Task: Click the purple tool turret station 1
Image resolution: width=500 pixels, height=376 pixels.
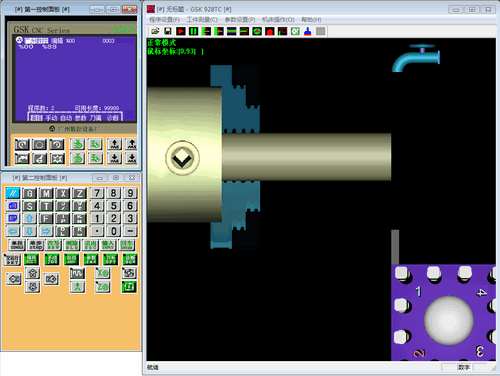Action: pos(419,292)
